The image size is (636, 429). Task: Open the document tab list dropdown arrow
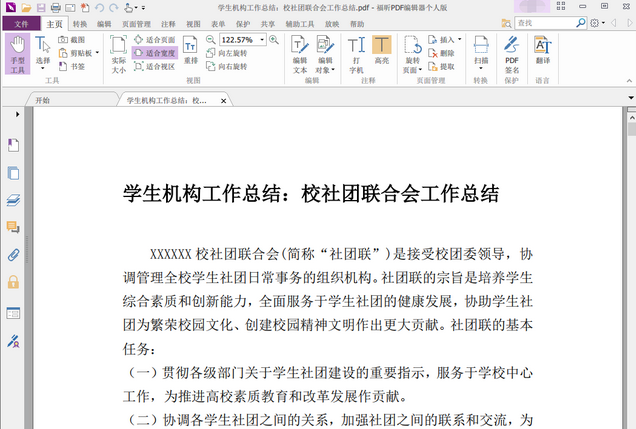pos(631,98)
